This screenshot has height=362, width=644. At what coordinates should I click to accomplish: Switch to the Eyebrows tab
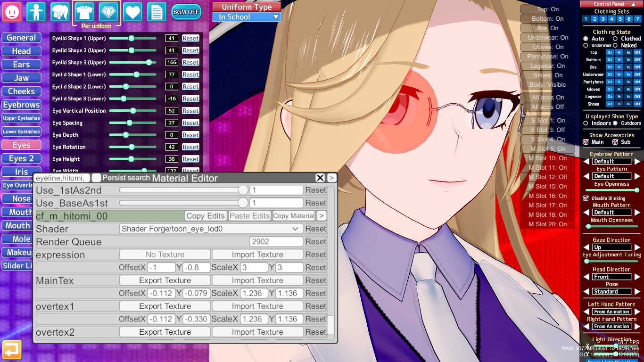coord(21,105)
